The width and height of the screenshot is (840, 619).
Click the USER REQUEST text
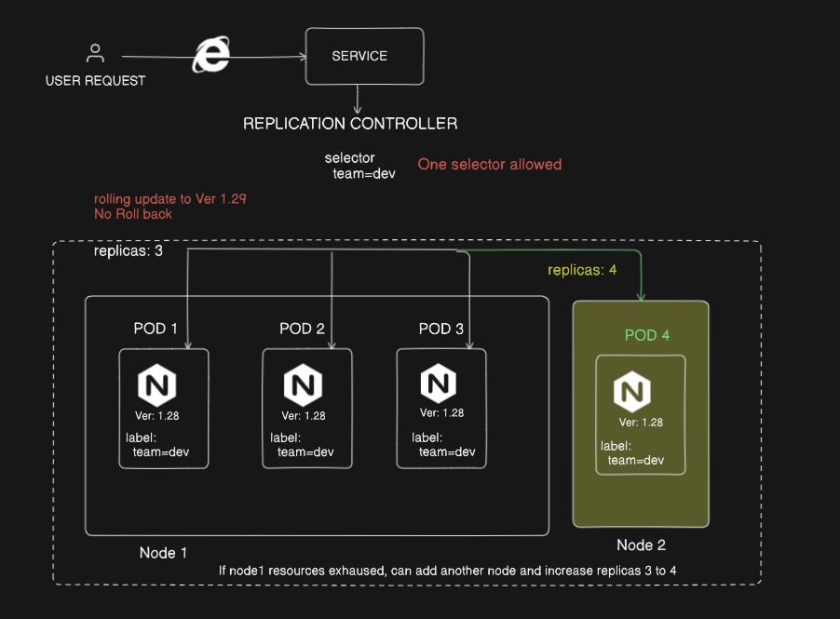click(x=95, y=81)
